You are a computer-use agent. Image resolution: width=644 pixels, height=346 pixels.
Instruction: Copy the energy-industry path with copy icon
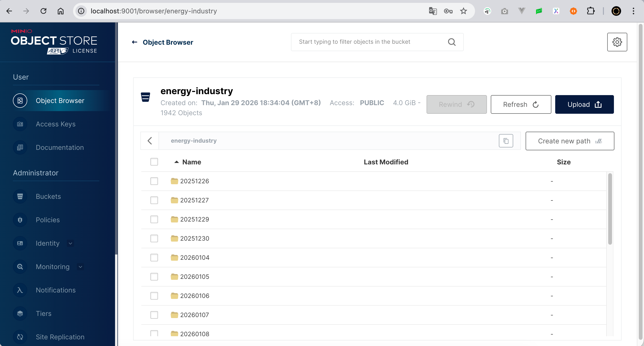tap(506, 141)
